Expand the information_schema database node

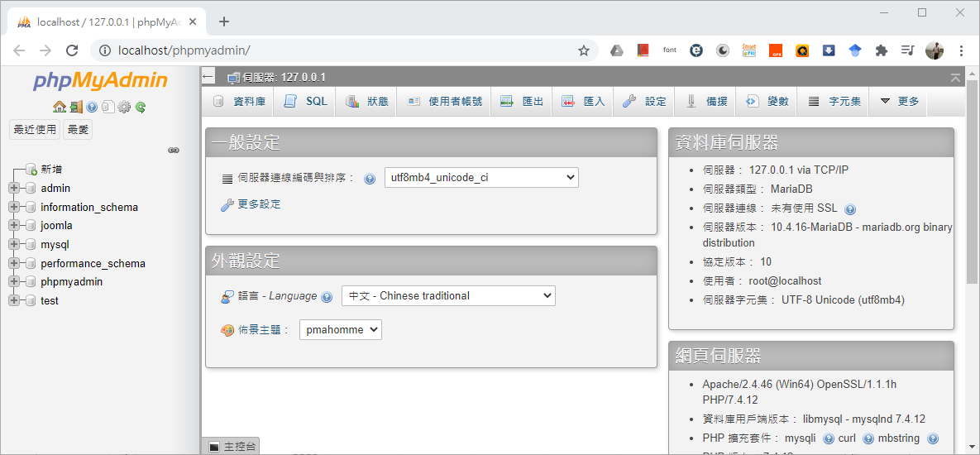pyautogui.click(x=14, y=207)
